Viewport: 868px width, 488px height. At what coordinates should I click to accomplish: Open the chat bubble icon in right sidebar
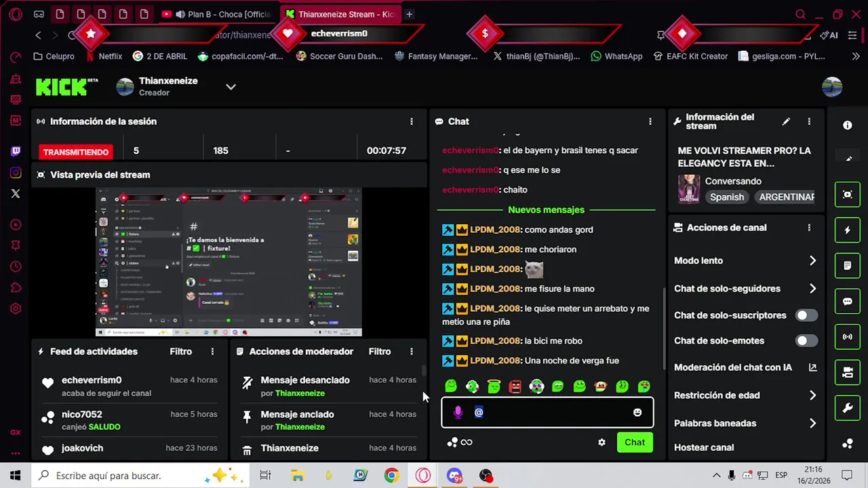tap(847, 302)
